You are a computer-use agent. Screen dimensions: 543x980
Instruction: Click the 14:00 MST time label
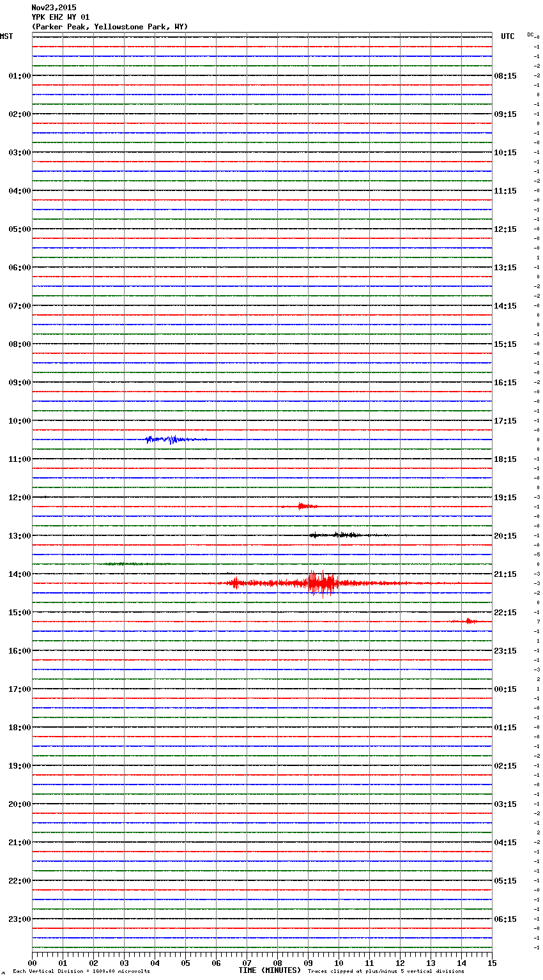pos(20,574)
